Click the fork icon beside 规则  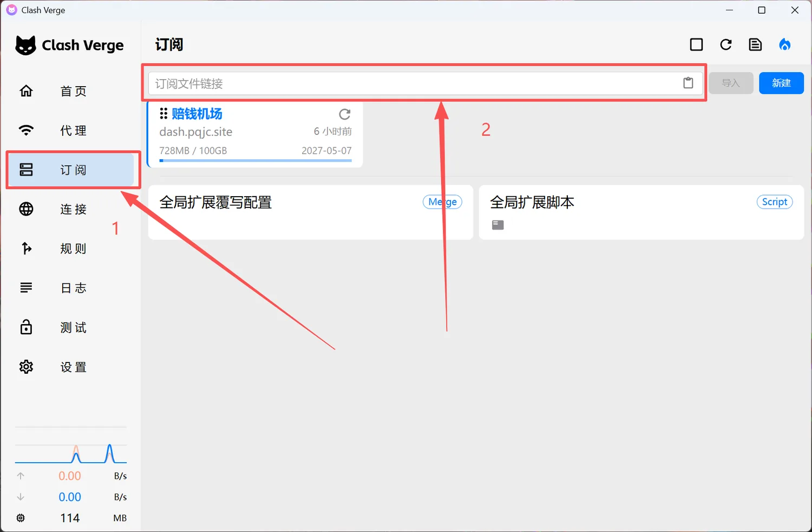click(26, 248)
